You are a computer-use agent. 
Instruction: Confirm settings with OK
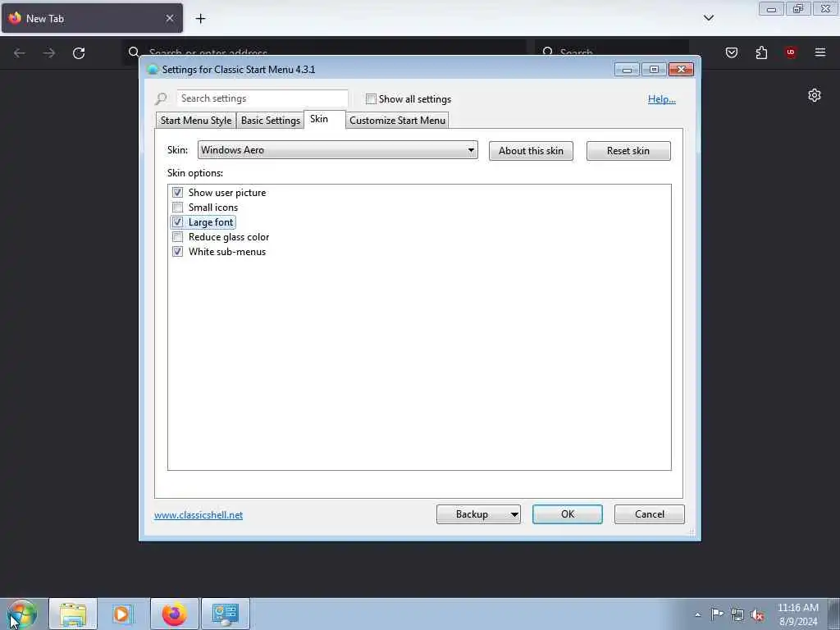(x=568, y=514)
